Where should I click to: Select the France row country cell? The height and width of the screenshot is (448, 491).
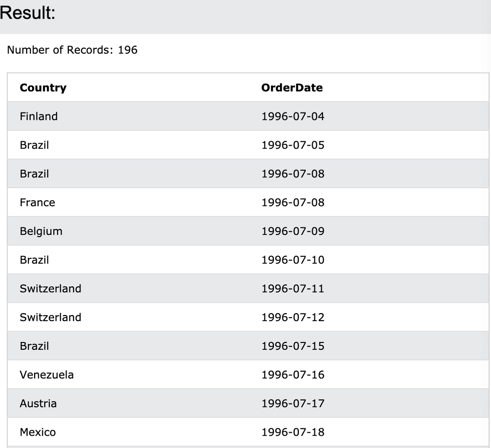tap(37, 202)
